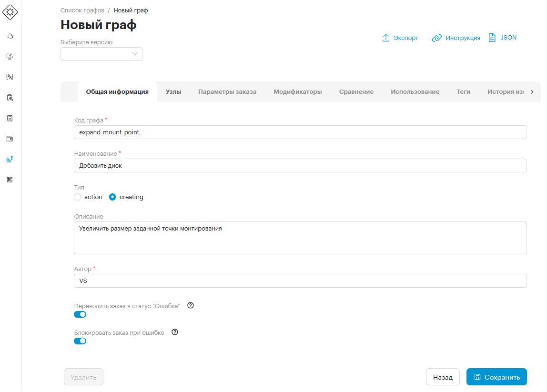Switch to the Общая информация tab
The width and height of the screenshot is (547, 392).
pos(117,92)
